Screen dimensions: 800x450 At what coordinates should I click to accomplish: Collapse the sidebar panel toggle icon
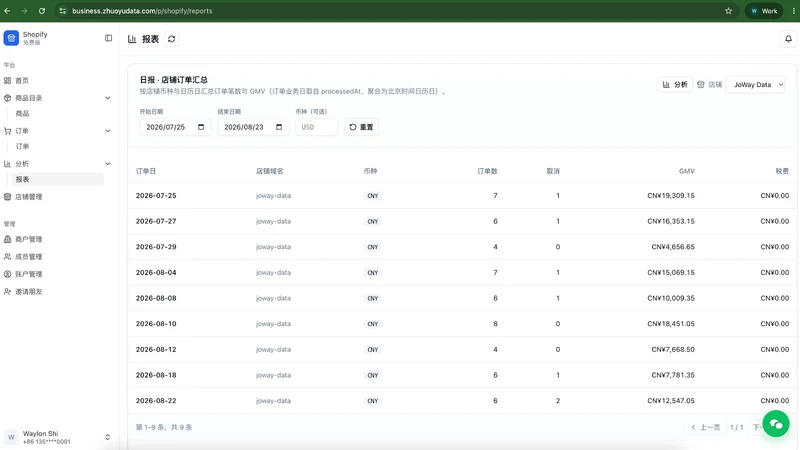pos(108,38)
